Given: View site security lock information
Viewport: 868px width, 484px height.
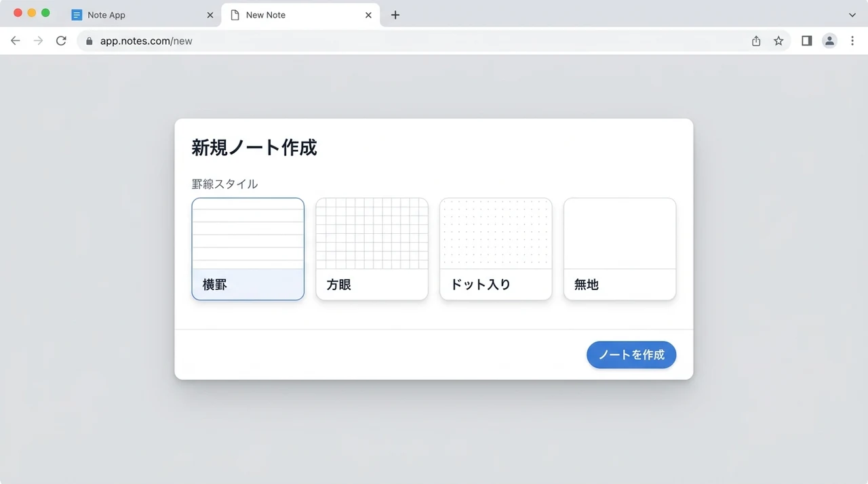Looking at the screenshot, I should pyautogui.click(x=89, y=41).
